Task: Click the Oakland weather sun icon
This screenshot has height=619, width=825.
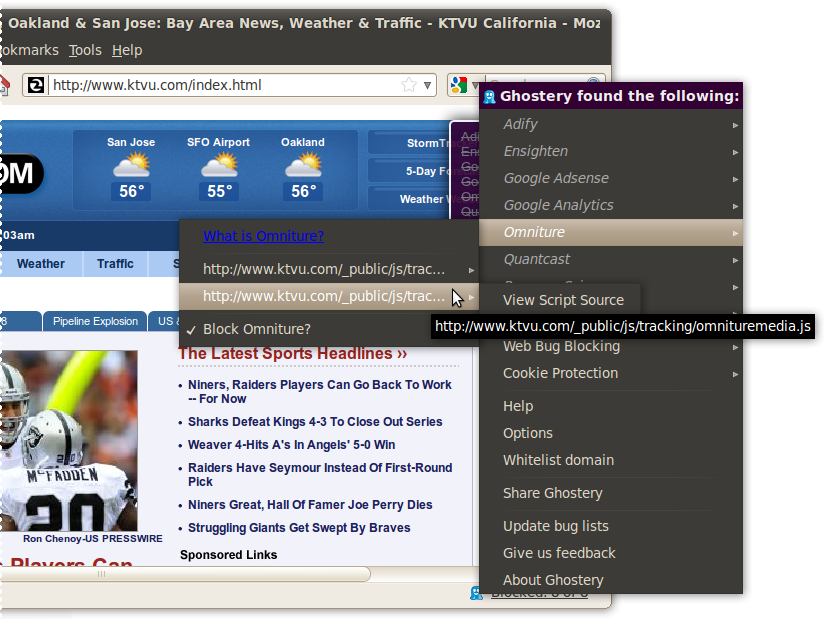Action: [304, 164]
